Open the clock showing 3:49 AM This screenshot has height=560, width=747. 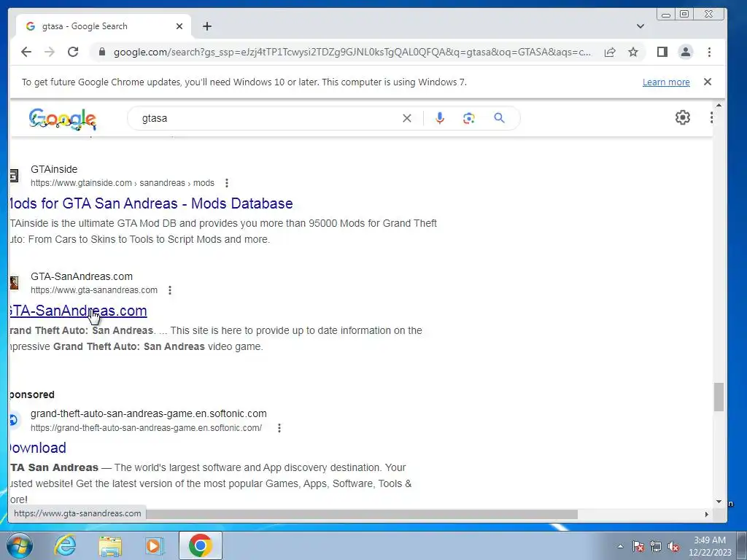pos(710,546)
